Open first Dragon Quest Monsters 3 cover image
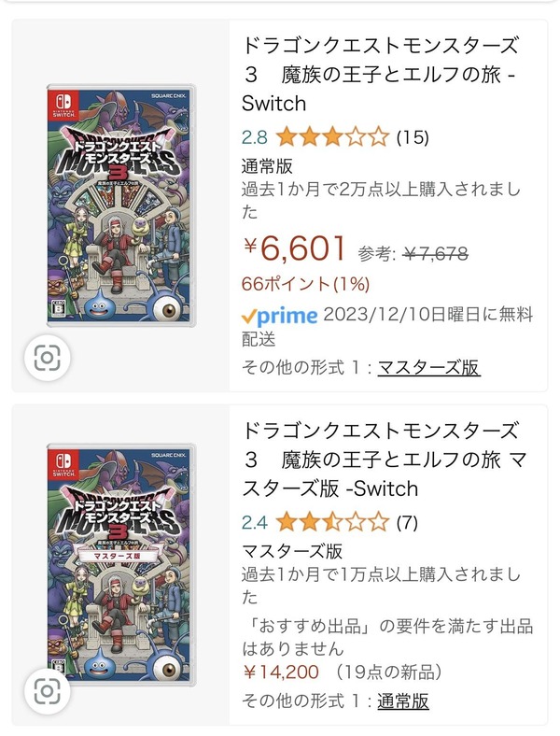Screen dimensions: 560x736 [x=122, y=205]
